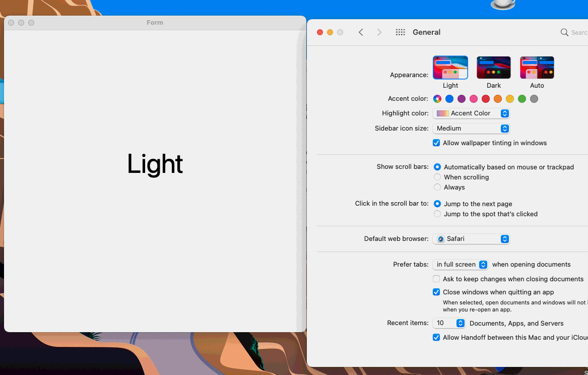Viewport: 588px width, 375px height.
Task: Click the gradient swatch in Highlight color
Action: 443,113
